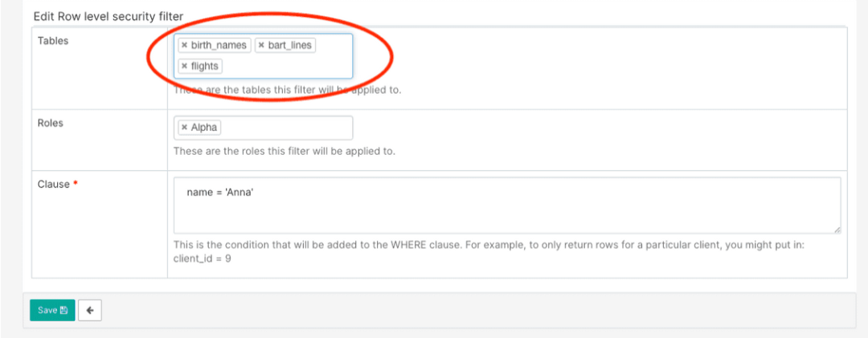Select the flights tag label
The height and width of the screenshot is (338, 868).
205,66
